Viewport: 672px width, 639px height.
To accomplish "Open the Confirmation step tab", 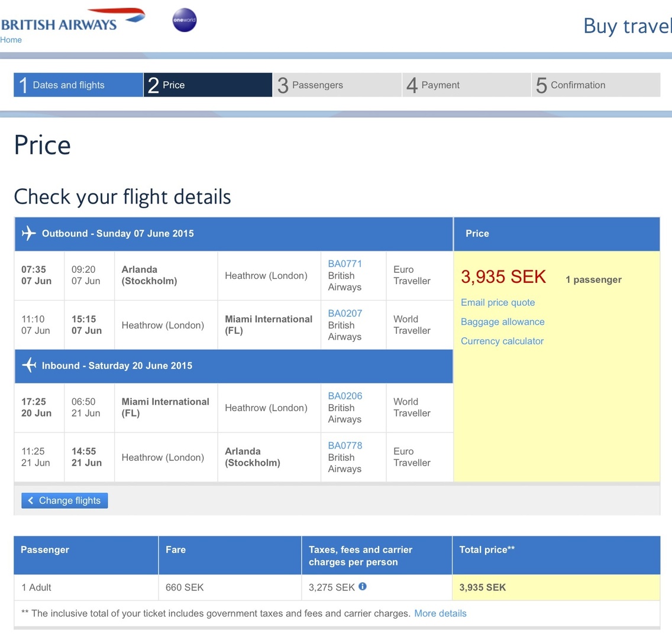I will point(596,85).
